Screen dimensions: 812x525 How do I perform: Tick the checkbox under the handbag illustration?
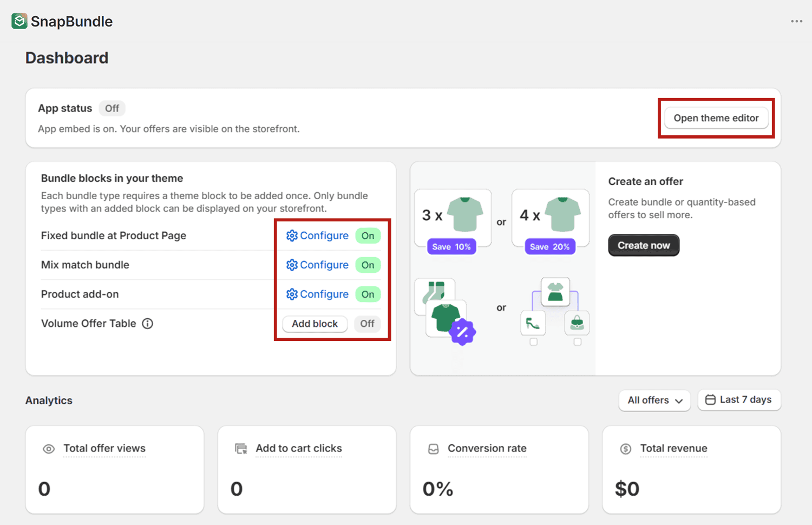(578, 342)
